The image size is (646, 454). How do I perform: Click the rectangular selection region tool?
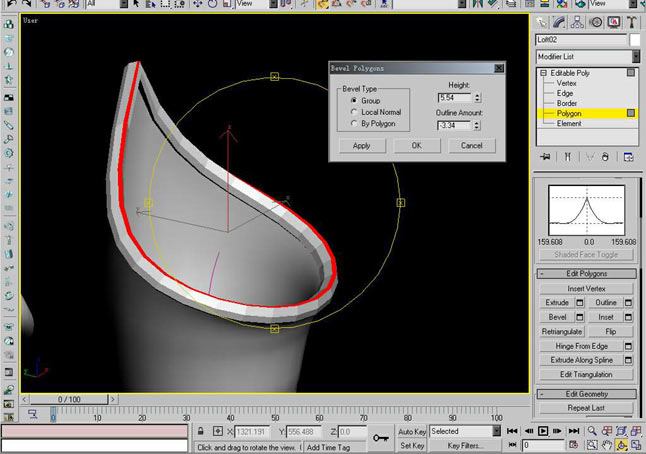[165, 4]
